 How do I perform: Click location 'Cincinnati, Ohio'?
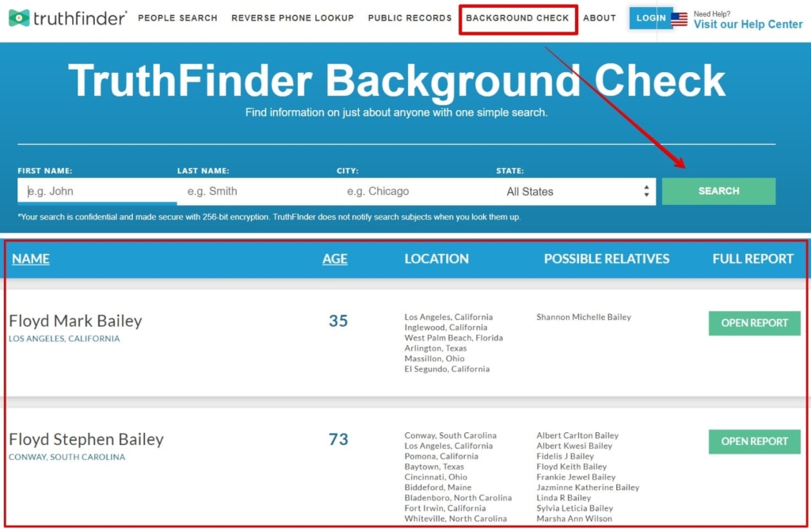436,477
